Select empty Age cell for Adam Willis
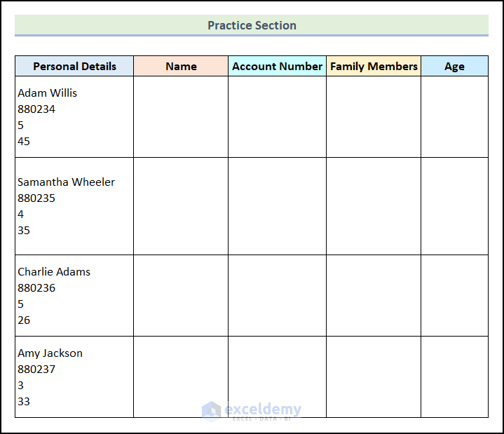 (454, 117)
